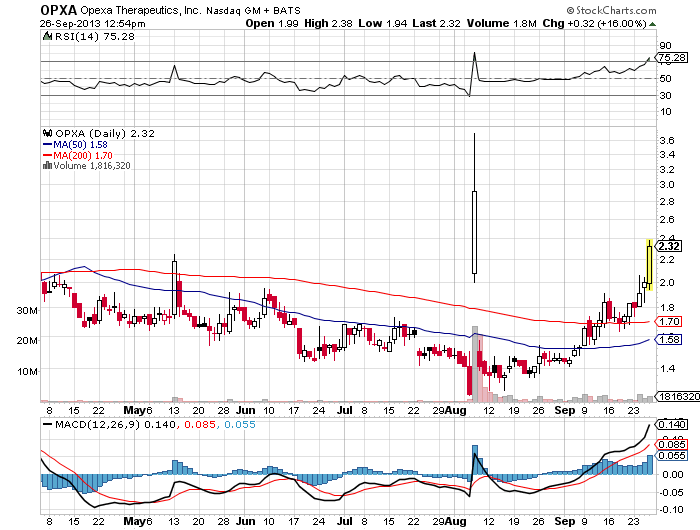Click the 1816320 volume tag
This screenshot has width=700, height=530.
pyautogui.click(x=677, y=396)
